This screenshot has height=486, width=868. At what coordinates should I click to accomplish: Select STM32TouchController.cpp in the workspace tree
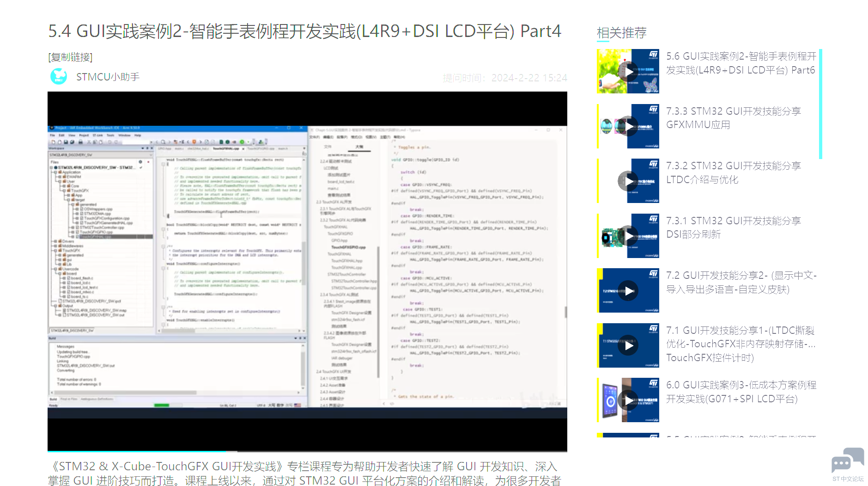click(102, 228)
